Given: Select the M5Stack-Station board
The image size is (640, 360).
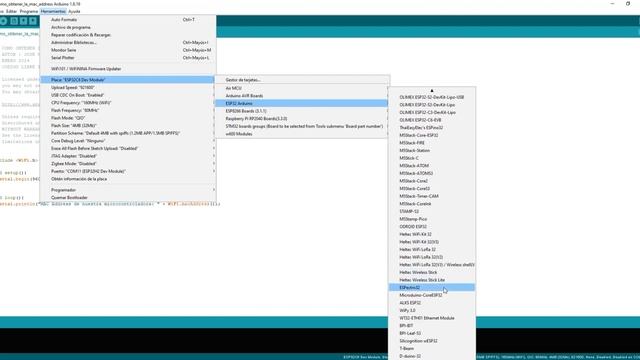Looking at the screenshot, I should click(432, 151).
